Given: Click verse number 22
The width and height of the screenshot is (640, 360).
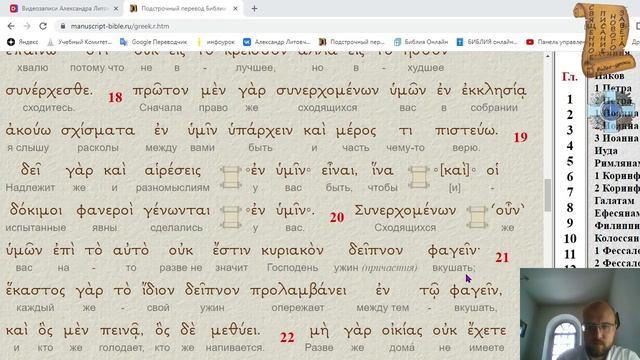Looking at the screenshot, I should (x=287, y=338).
